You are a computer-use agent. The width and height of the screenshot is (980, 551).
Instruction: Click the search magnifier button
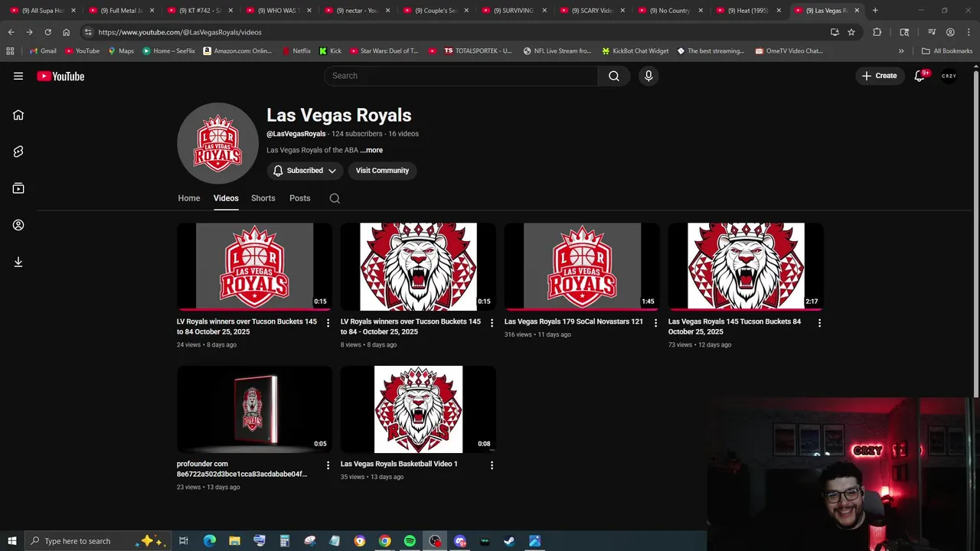[614, 76]
